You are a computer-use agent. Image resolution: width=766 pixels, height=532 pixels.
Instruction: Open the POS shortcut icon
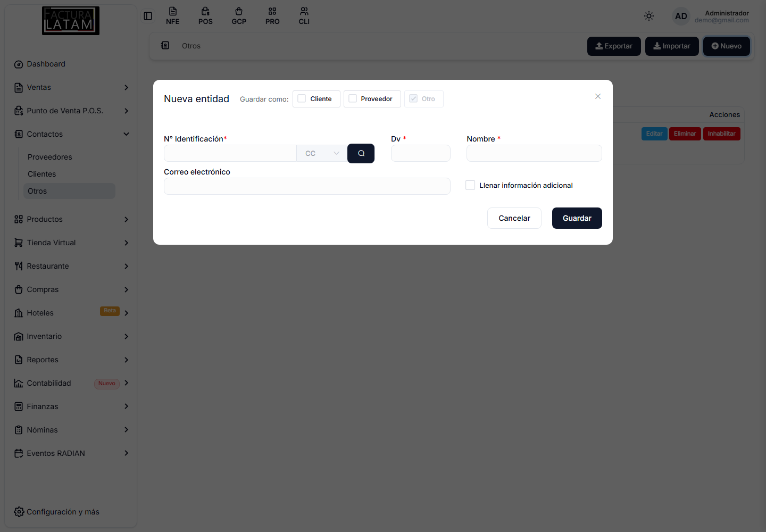click(x=205, y=16)
